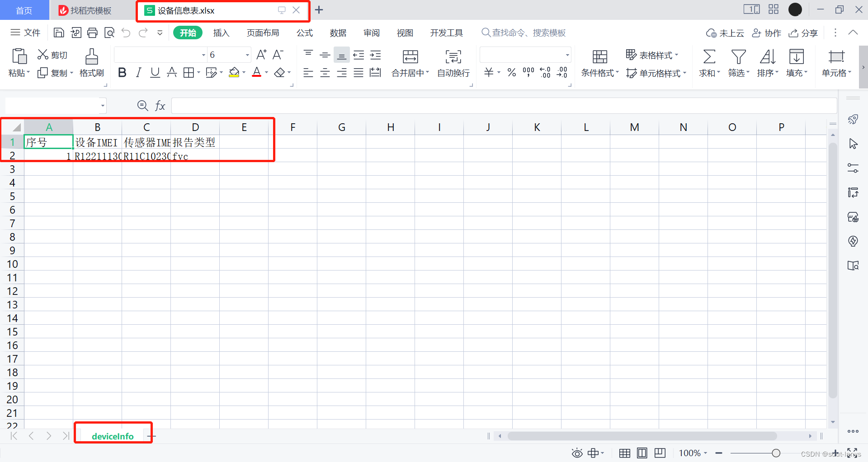Open the font size dropdown
The image size is (868, 462).
pyautogui.click(x=247, y=55)
